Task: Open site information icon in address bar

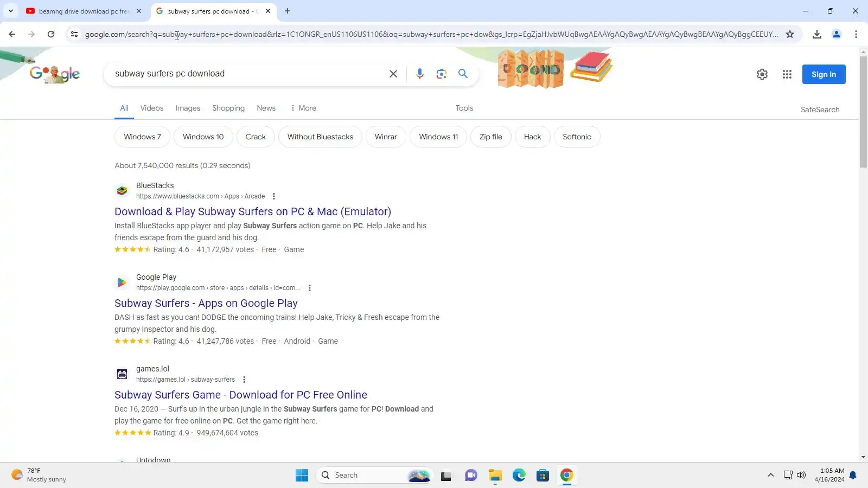Action: tap(74, 34)
